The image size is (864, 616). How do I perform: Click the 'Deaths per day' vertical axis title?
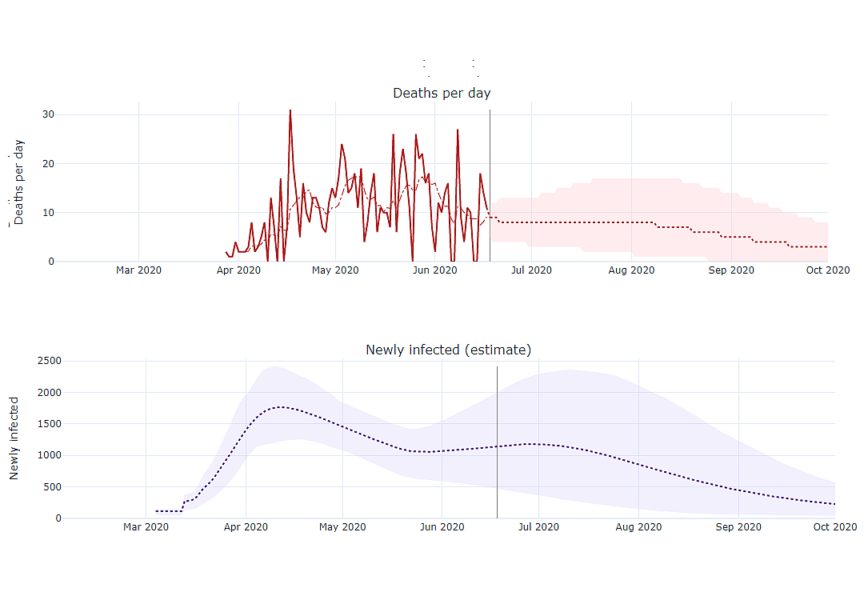coord(18,182)
